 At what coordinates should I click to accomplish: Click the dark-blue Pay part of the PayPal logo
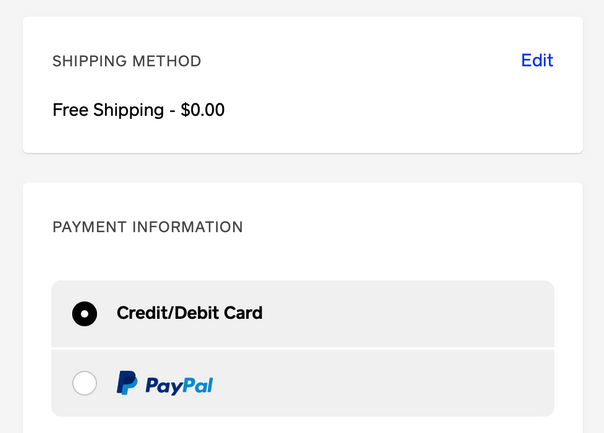tap(163, 386)
